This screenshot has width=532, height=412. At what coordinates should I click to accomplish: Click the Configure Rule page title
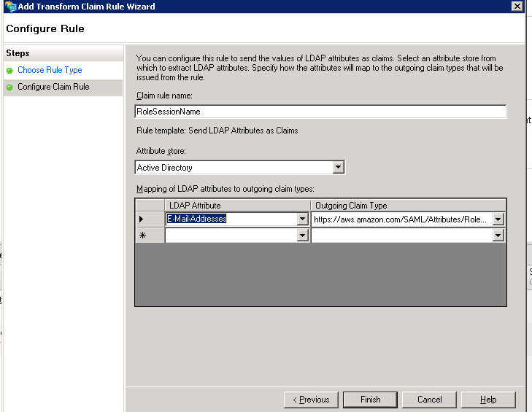click(x=45, y=28)
